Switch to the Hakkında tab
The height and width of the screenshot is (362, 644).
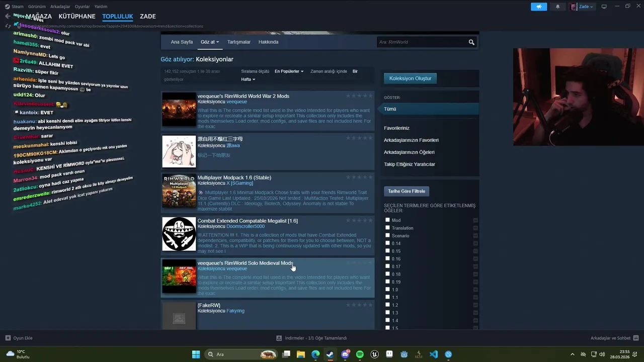268,42
